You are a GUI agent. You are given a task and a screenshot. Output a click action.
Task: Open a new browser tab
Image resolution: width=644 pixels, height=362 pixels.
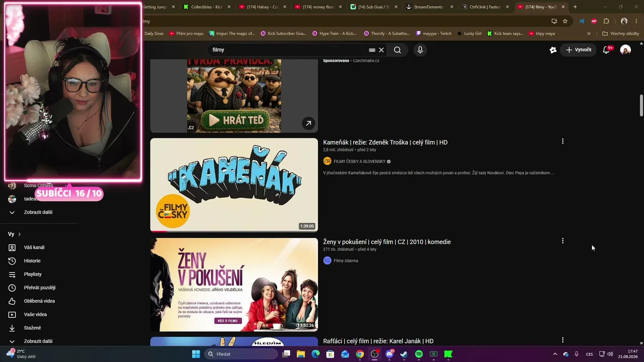pyautogui.click(x=575, y=7)
